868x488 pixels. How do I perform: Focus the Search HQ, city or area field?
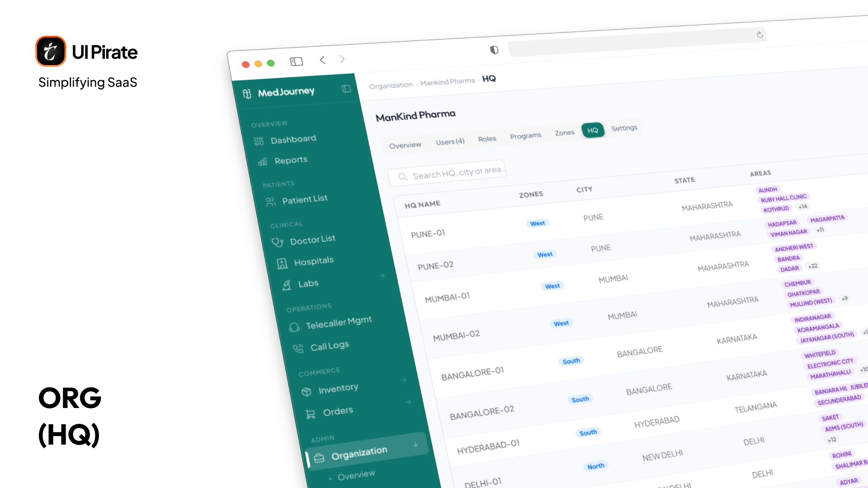(x=447, y=173)
